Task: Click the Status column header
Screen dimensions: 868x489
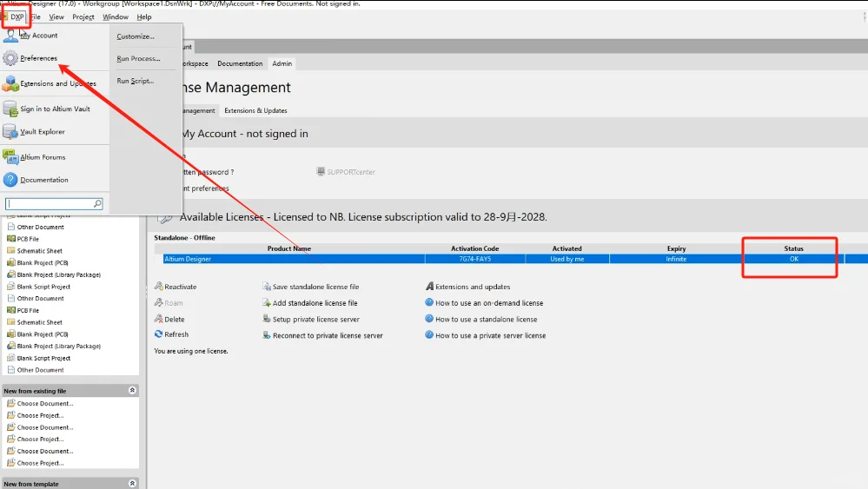Action: point(793,248)
